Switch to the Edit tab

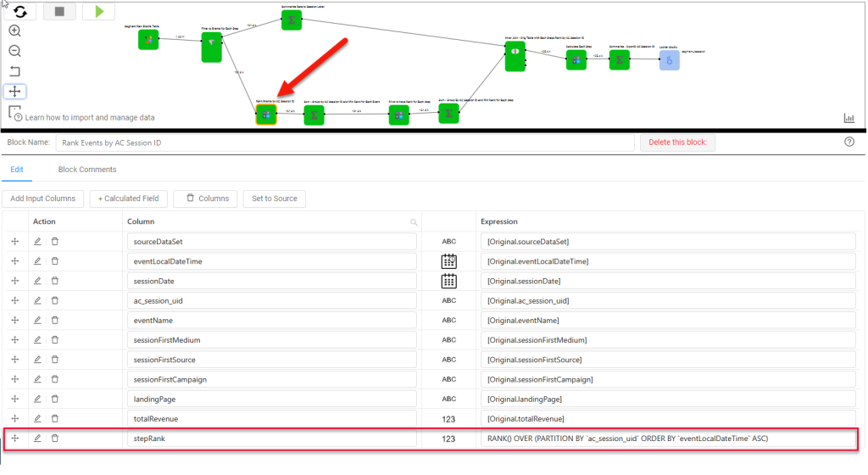point(17,170)
